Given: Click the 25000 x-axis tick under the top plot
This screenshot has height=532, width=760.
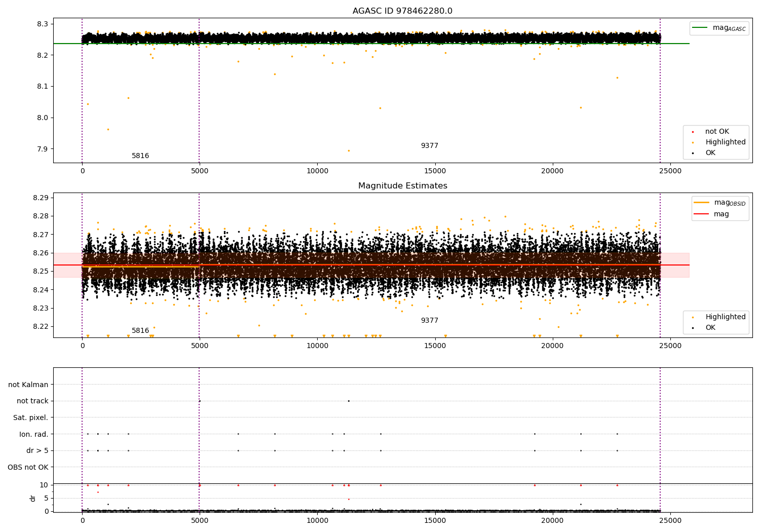Looking at the screenshot, I should [670, 171].
